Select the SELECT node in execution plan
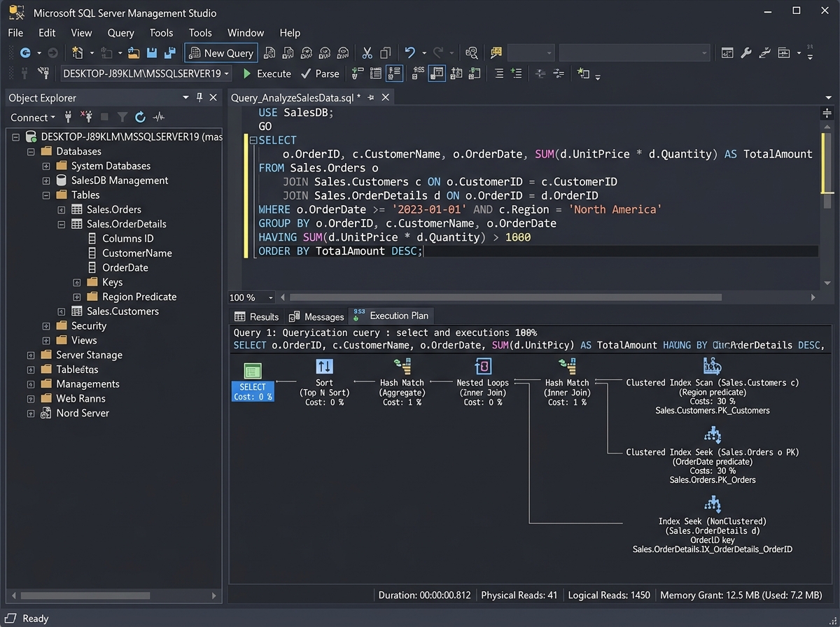Screen dimensions: 840x627 [253, 382]
